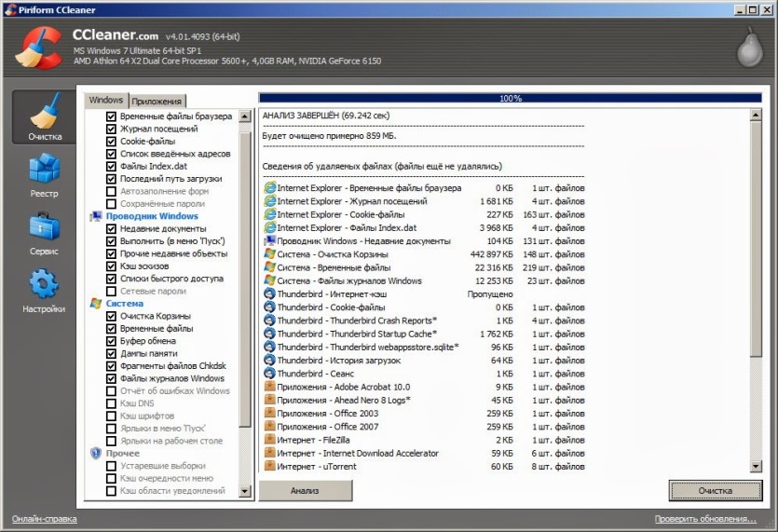
Task: Open the Реестр registry section icon
Action: tap(44, 169)
